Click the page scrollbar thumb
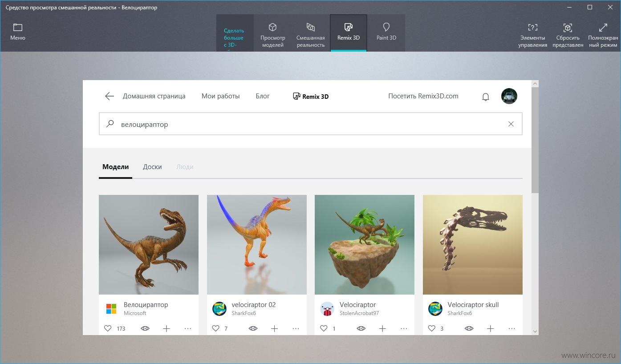 point(535,141)
